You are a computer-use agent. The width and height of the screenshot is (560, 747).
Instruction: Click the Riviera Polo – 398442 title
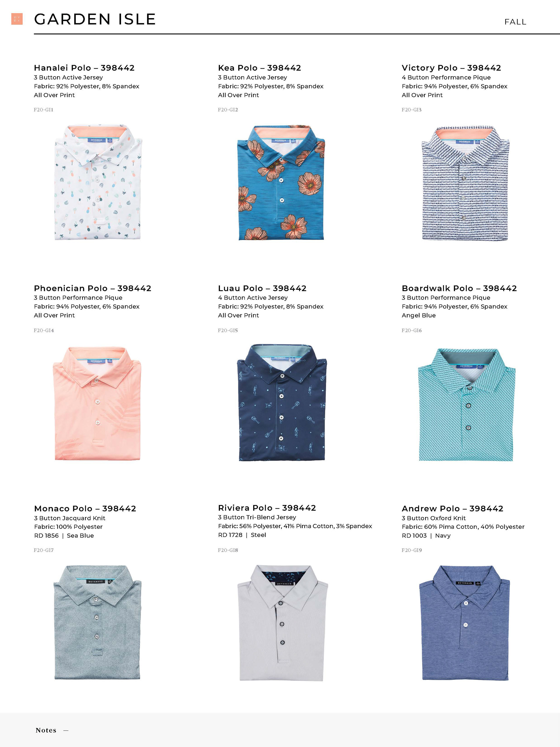(267, 508)
